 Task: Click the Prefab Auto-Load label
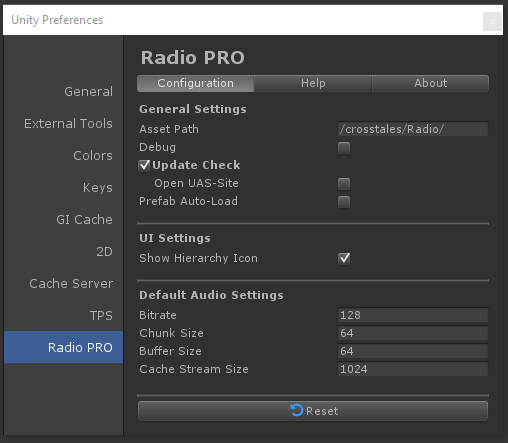[188, 201]
